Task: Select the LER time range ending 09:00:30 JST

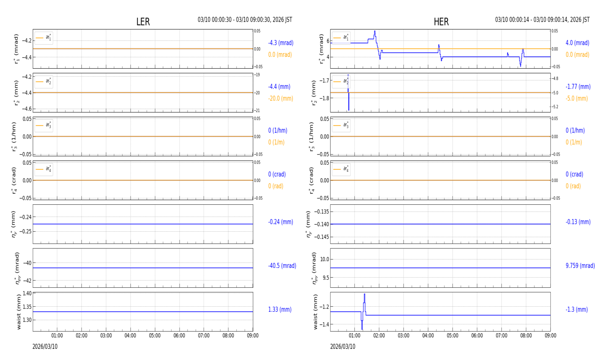Action: 245,20
